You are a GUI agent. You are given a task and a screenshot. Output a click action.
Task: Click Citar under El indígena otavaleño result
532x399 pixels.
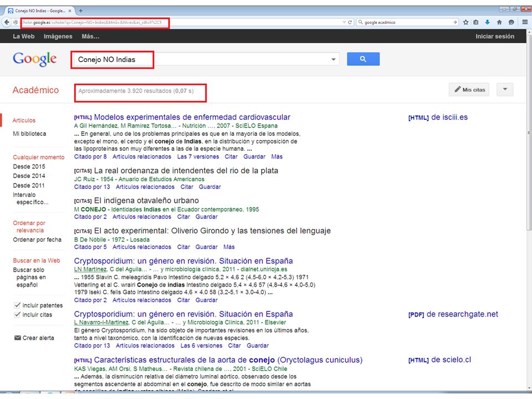pyautogui.click(x=183, y=217)
